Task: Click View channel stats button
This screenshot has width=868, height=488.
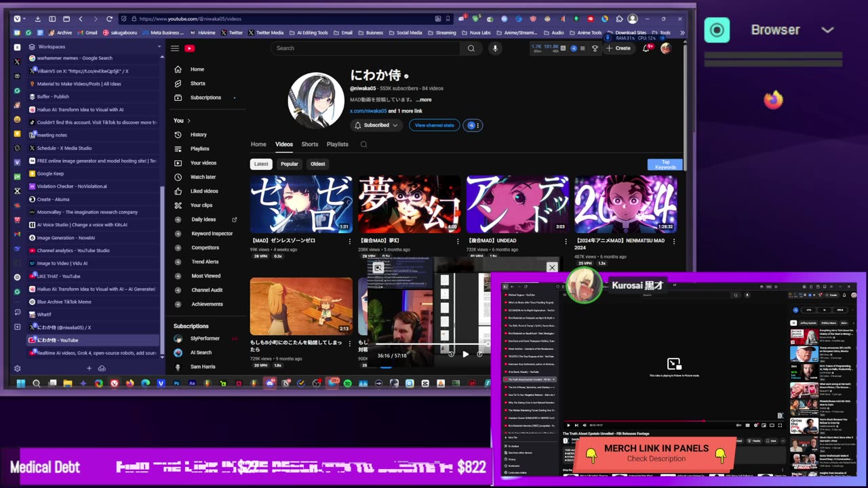Action: pyautogui.click(x=435, y=125)
